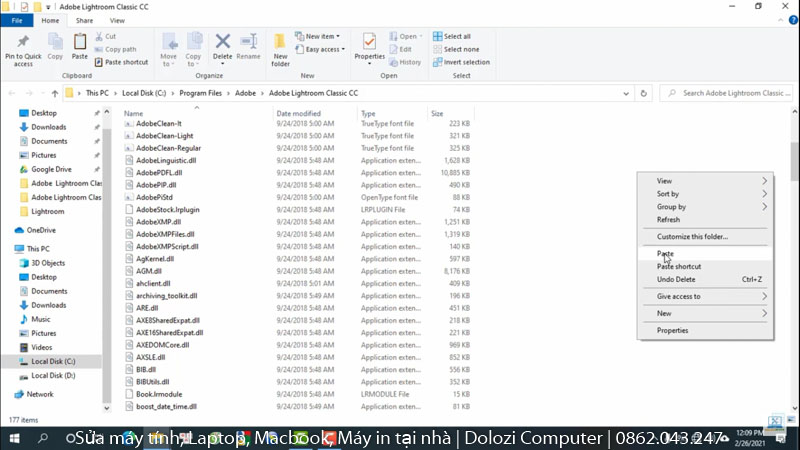Click the Delete icon in Organize group

pos(223,42)
